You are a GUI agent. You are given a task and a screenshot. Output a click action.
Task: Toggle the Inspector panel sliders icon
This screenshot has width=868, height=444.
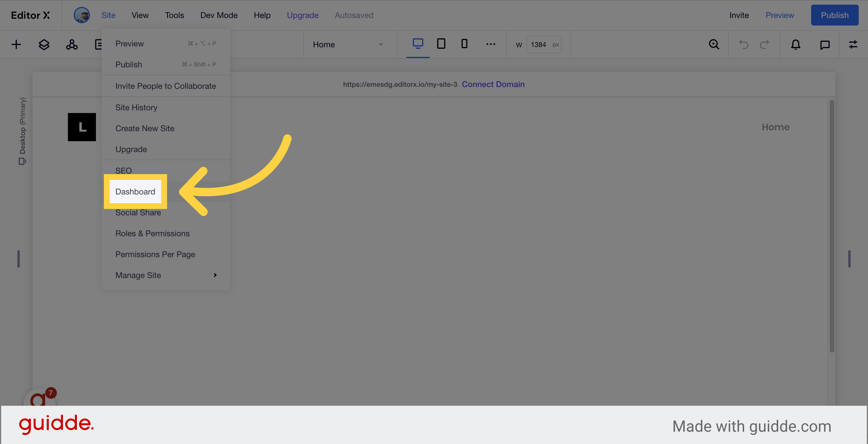(x=853, y=44)
